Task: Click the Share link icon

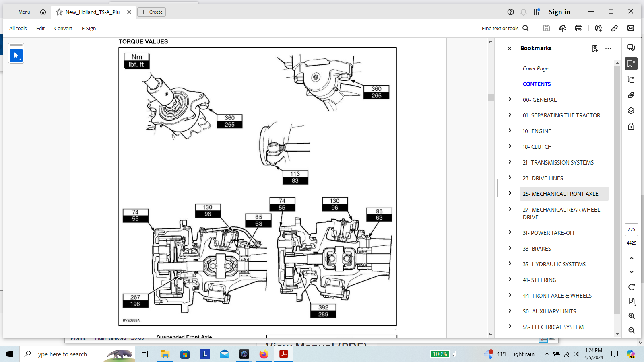Action: [x=615, y=28]
